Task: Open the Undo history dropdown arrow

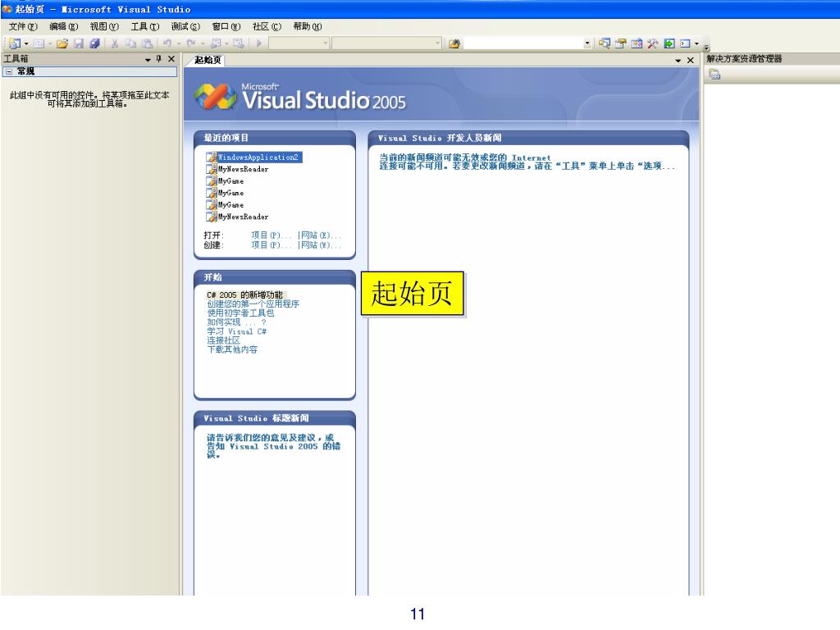Action: tap(179, 43)
